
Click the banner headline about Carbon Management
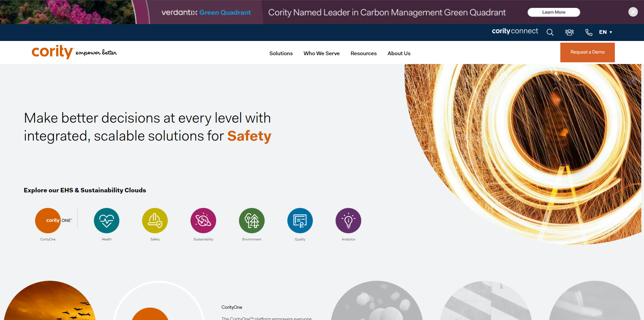click(387, 13)
